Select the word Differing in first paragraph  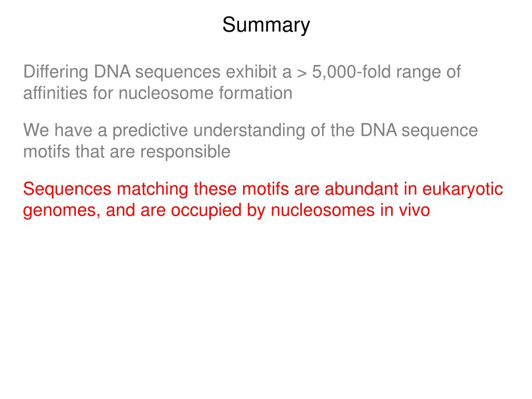point(56,72)
